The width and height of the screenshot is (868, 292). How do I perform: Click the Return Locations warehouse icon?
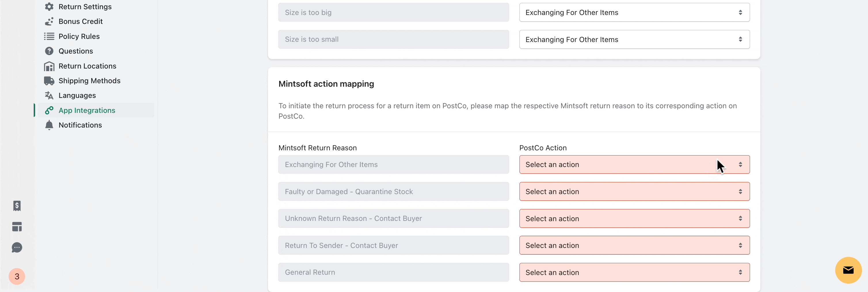49,66
